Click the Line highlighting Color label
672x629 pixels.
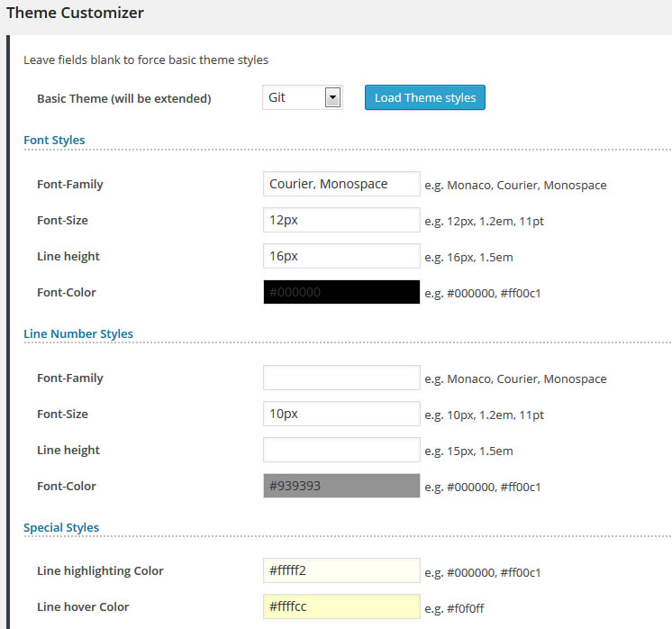[x=100, y=570]
